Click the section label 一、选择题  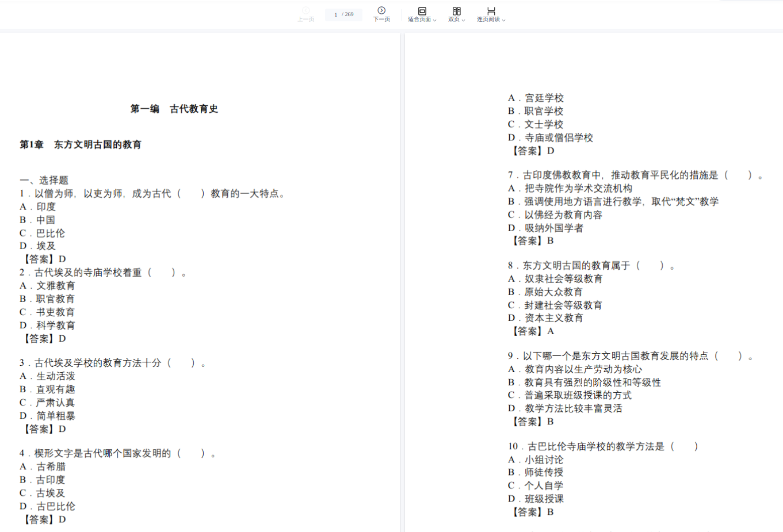tap(44, 180)
